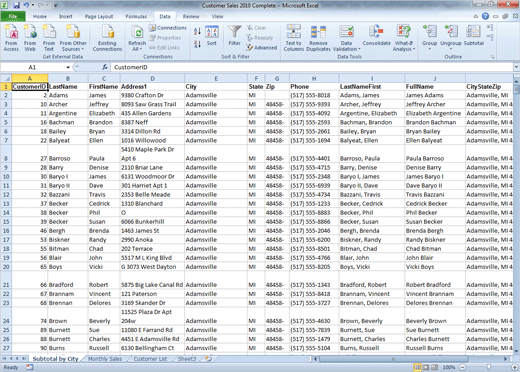Expand the formula bar
The image size is (520, 372).
pos(516,67)
